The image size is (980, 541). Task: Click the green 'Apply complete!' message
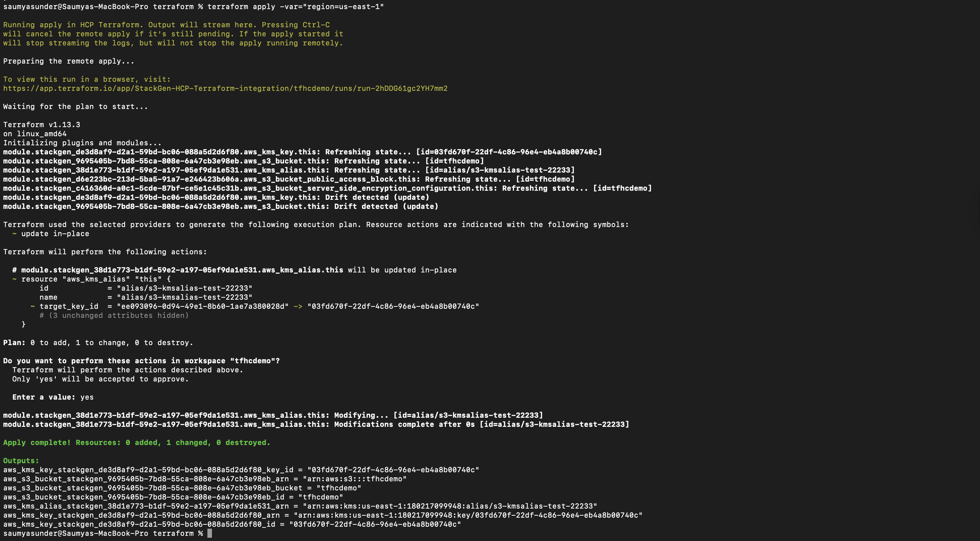[x=136, y=442]
